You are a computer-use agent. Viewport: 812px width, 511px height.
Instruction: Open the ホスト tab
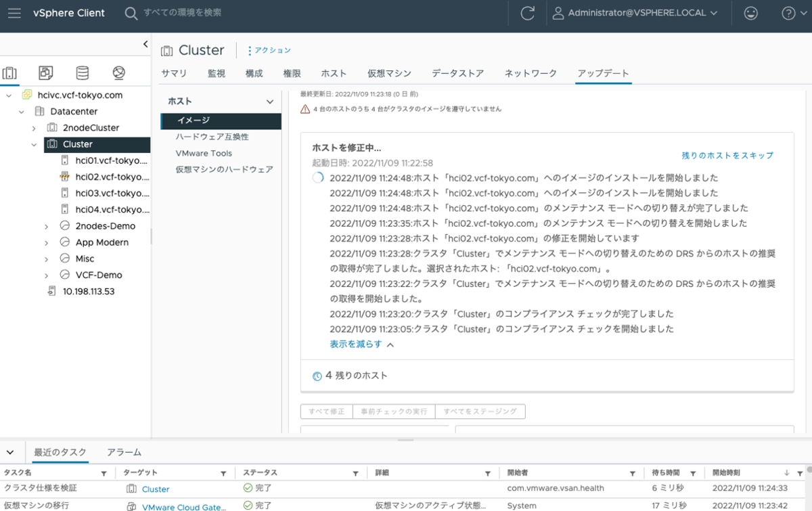coord(334,73)
